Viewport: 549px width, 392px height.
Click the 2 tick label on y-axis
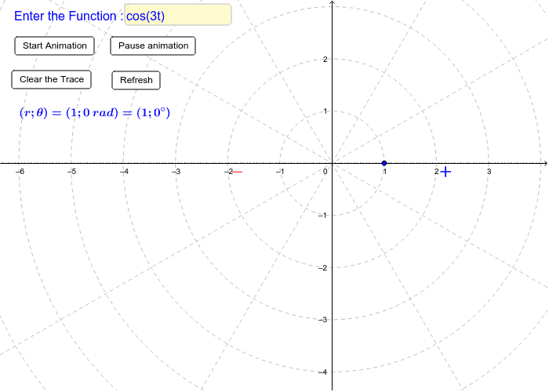tap(325, 60)
